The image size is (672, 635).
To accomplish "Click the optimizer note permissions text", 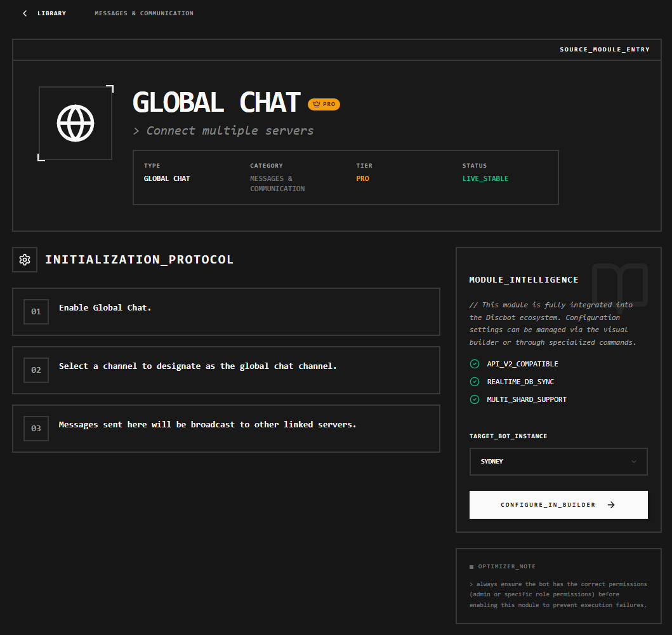I will click(558, 595).
